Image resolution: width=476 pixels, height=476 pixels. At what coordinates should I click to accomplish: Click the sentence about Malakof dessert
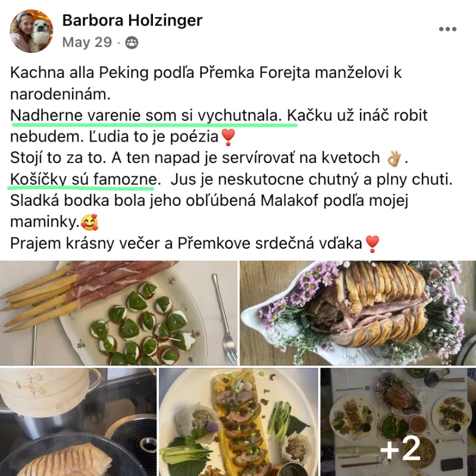[x=209, y=211]
